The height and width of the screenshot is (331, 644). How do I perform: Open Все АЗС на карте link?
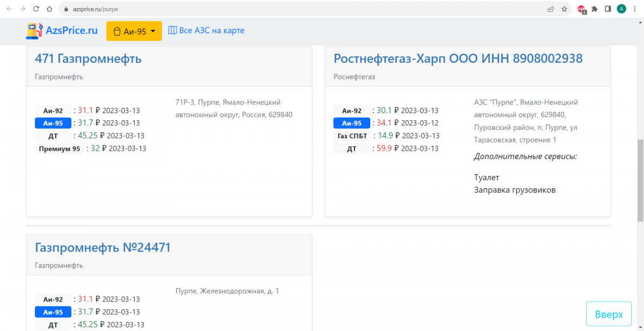click(x=207, y=31)
